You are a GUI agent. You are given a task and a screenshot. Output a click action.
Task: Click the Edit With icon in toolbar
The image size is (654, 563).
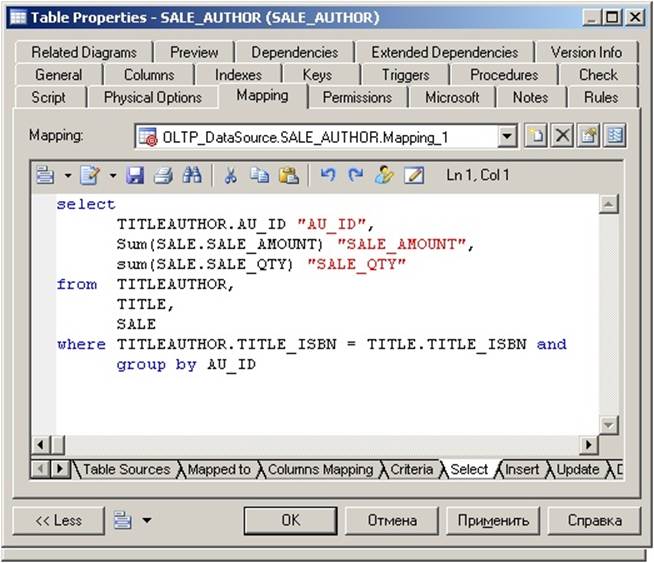tap(90, 175)
